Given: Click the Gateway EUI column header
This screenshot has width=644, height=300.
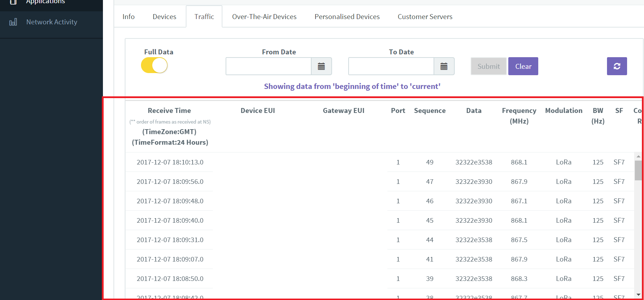Looking at the screenshot, I should (x=344, y=110).
